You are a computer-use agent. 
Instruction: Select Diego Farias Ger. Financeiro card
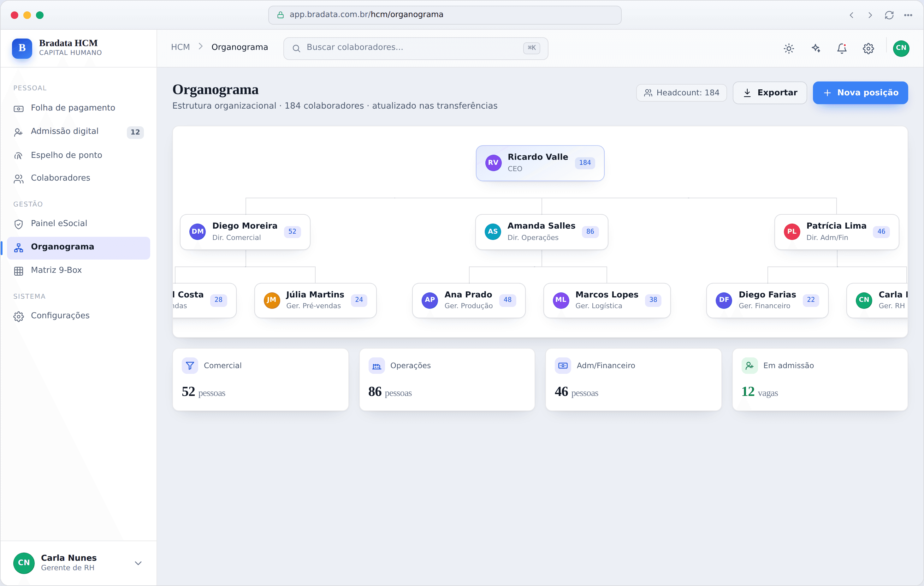pyautogui.click(x=767, y=300)
